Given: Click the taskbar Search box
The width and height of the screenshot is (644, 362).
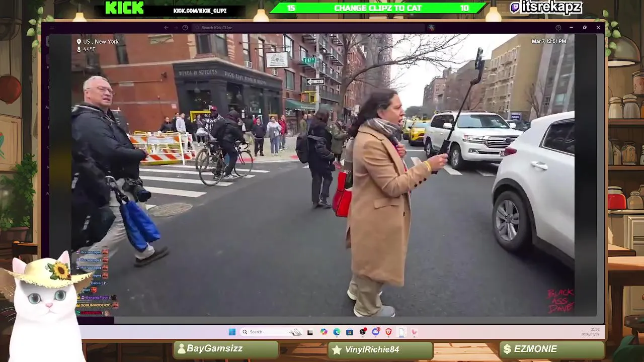Looking at the screenshot, I should pyautogui.click(x=271, y=332).
